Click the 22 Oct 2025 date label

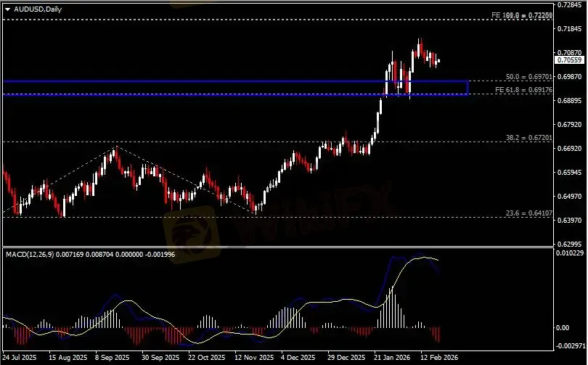tap(207, 358)
